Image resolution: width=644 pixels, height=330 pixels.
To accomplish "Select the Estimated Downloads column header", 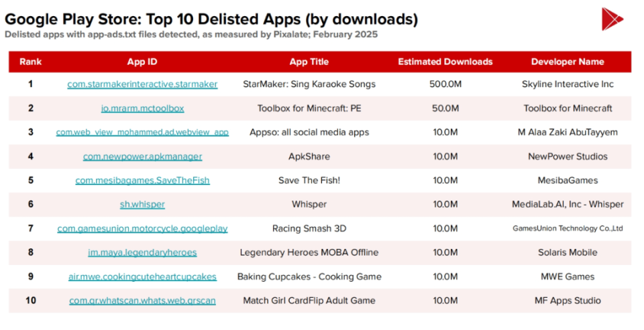I will [x=445, y=62].
